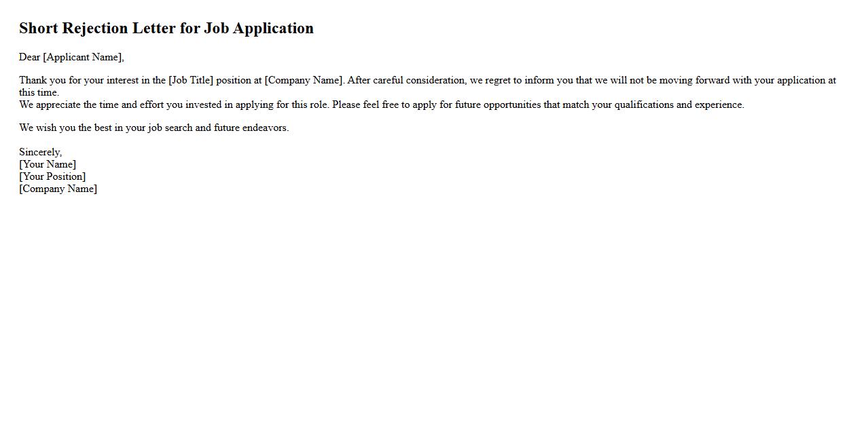The width and height of the screenshot is (868, 441).
Task: Select the [Your Position] placeholder
Action: pyautogui.click(x=52, y=176)
